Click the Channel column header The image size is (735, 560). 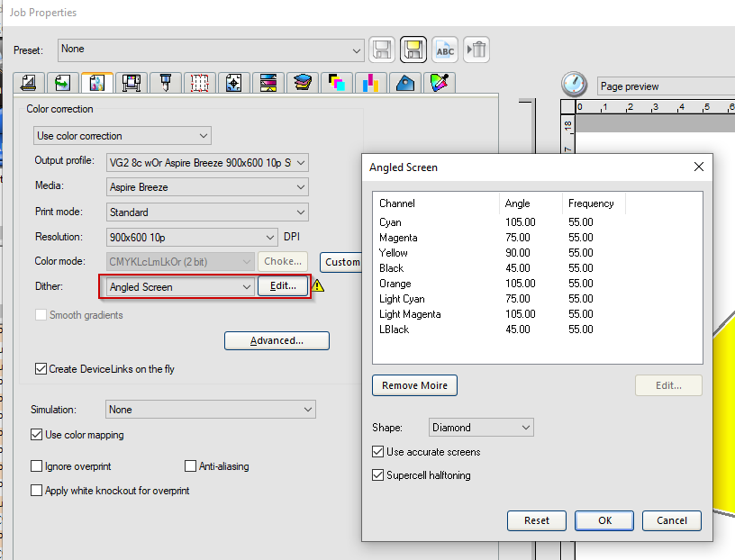coord(436,203)
